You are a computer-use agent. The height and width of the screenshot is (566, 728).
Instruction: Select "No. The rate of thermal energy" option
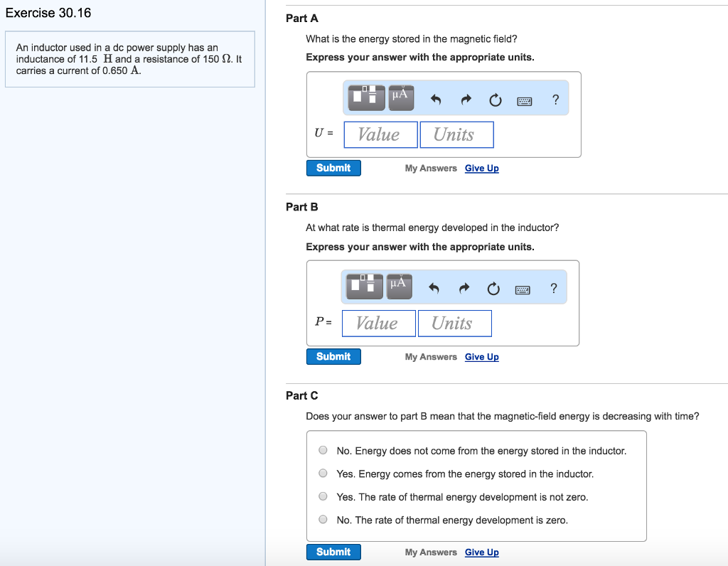323,520
